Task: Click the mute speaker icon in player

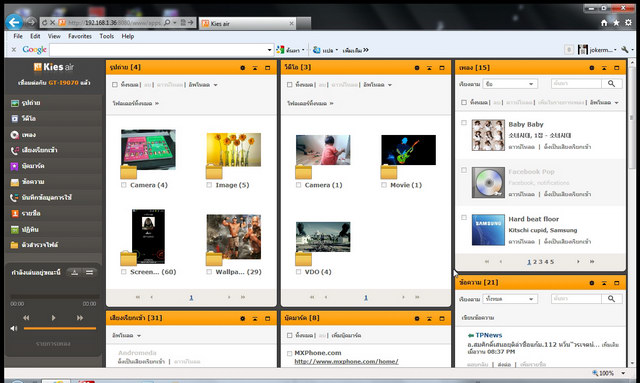Action: click(x=14, y=328)
